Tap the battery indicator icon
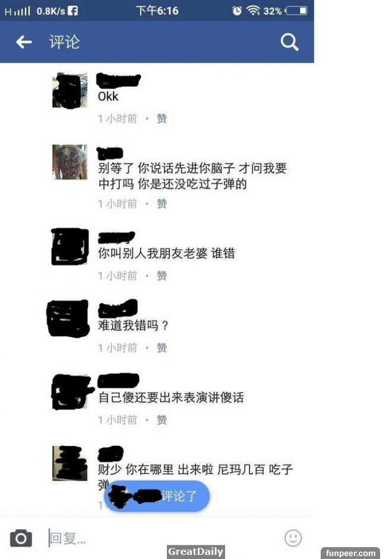Viewport: 392px width, 559px height. click(296, 11)
